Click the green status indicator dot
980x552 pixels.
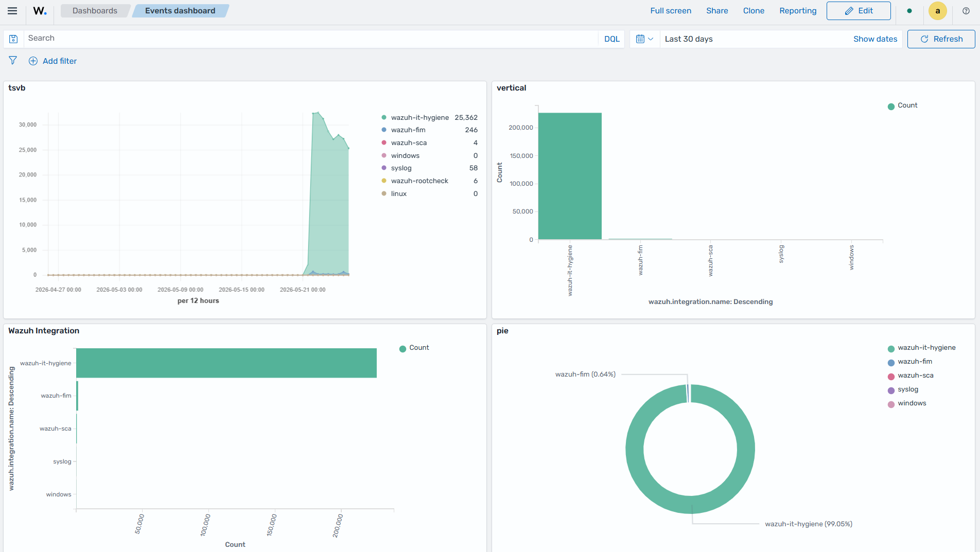tap(909, 11)
